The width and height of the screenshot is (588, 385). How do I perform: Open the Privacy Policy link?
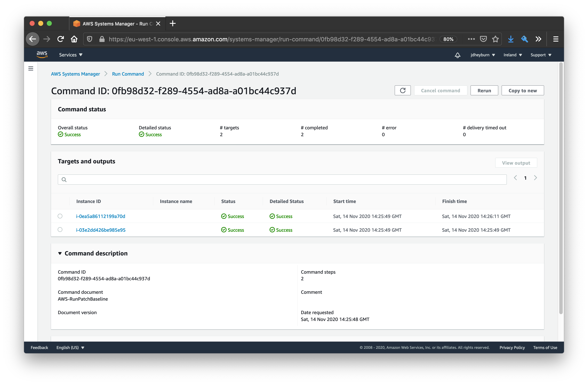click(x=512, y=348)
